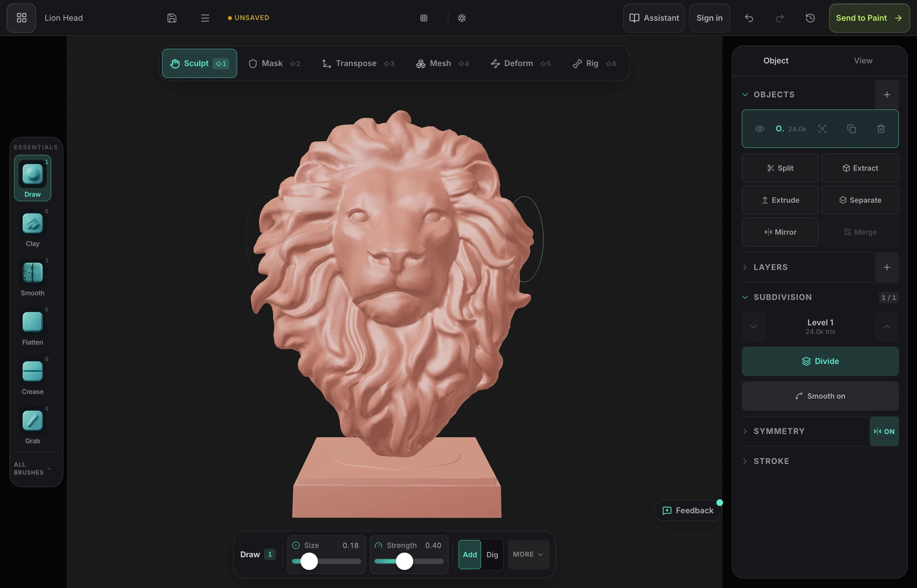Switch to the Mask mode tab

pos(274,64)
